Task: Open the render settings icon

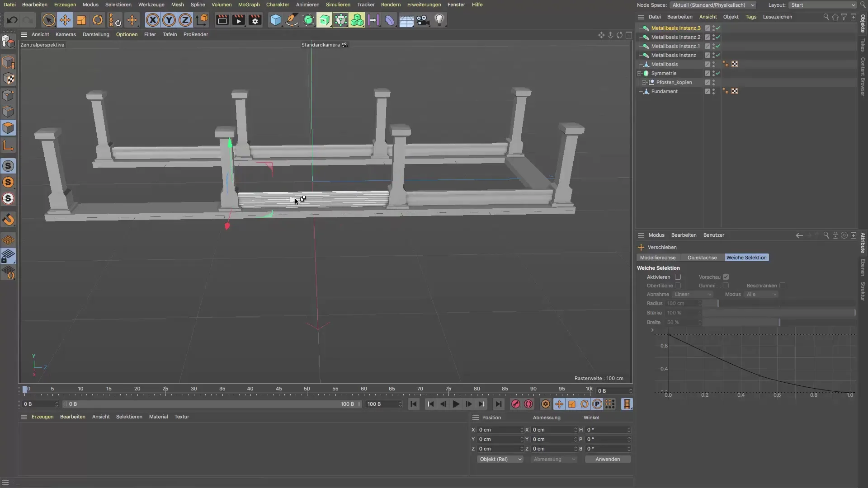Action: pos(255,20)
